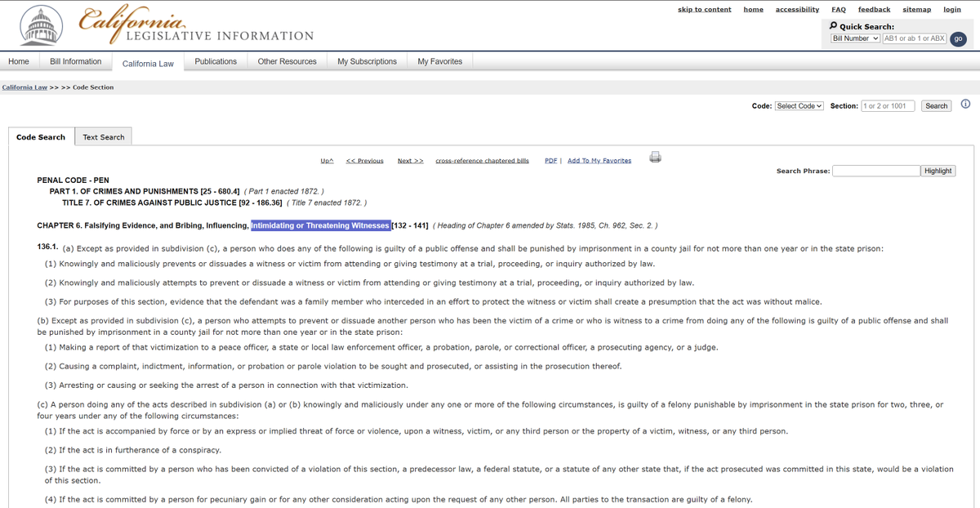This screenshot has height=508, width=980.
Task: Click the go button in Quick Search
Action: coord(959,38)
